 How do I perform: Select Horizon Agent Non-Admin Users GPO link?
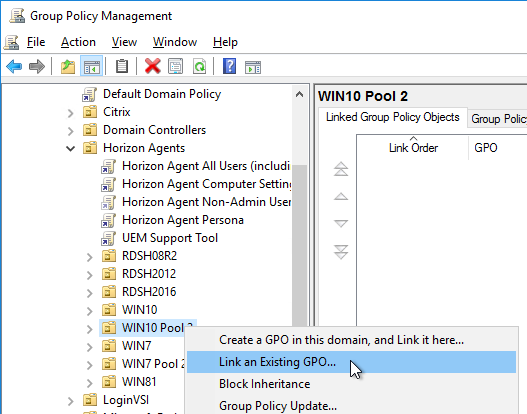coord(206,202)
